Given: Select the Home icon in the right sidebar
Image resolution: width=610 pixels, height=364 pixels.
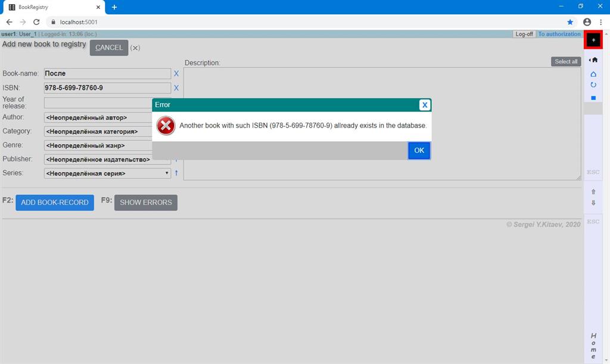Looking at the screenshot, I should [x=594, y=60].
